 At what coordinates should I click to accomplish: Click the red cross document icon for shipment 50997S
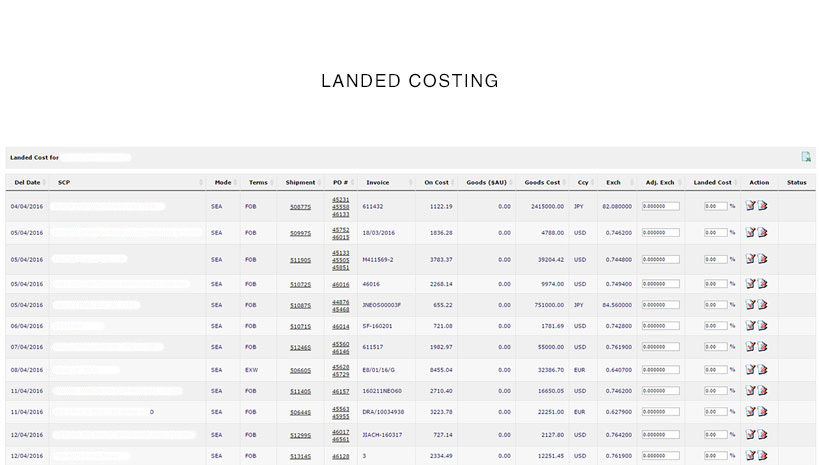(x=763, y=232)
